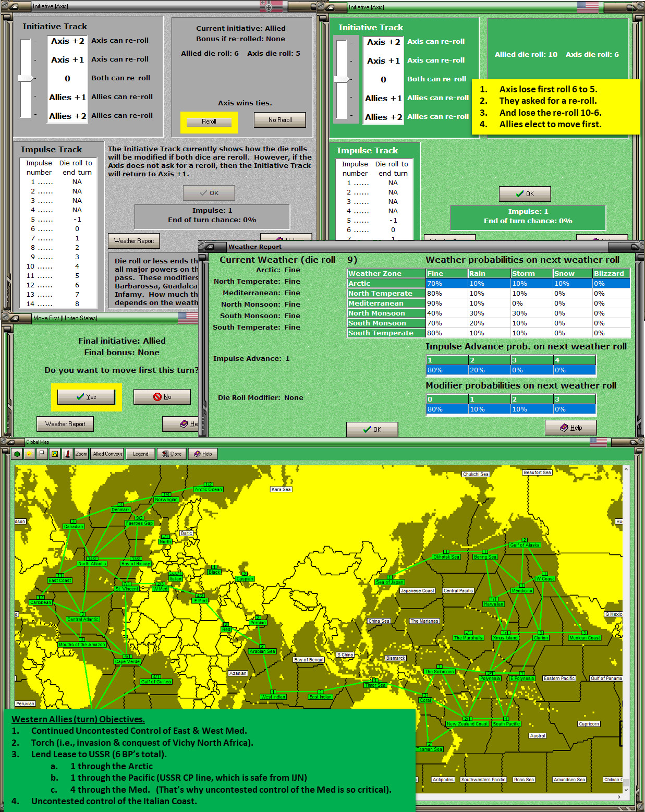Click the US flag icon in Global Map title bar
The height and width of the screenshot is (812, 645).
coord(598,442)
